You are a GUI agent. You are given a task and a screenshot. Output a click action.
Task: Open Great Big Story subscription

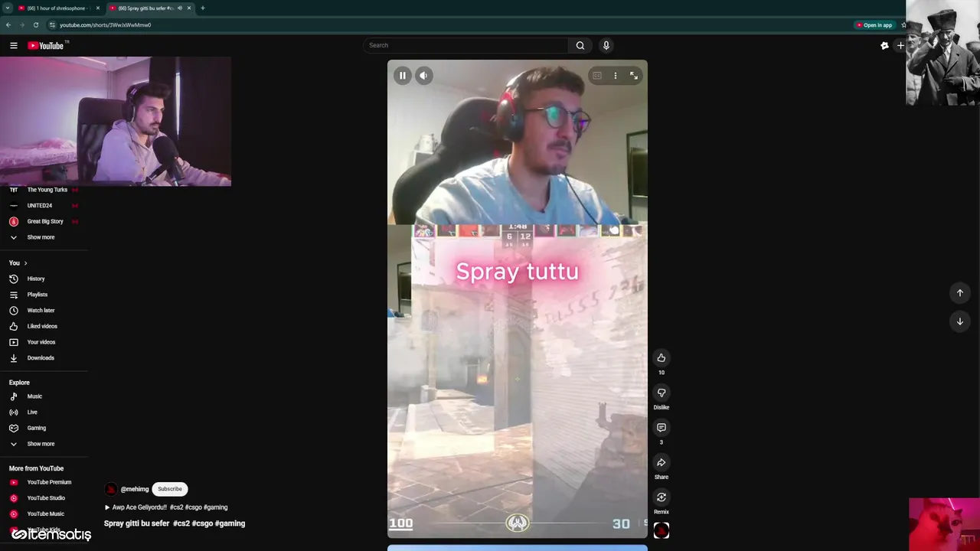[x=44, y=221]
